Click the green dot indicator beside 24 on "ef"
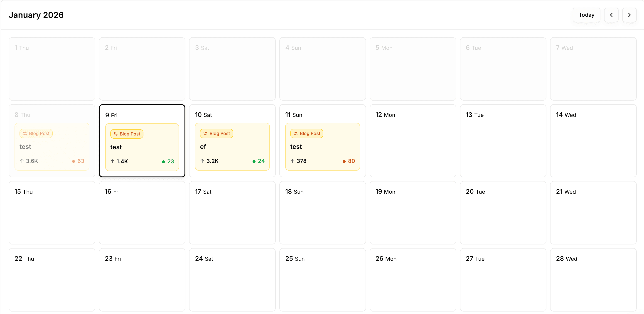This screenshot has height=314, width=644. coord(254,161)
